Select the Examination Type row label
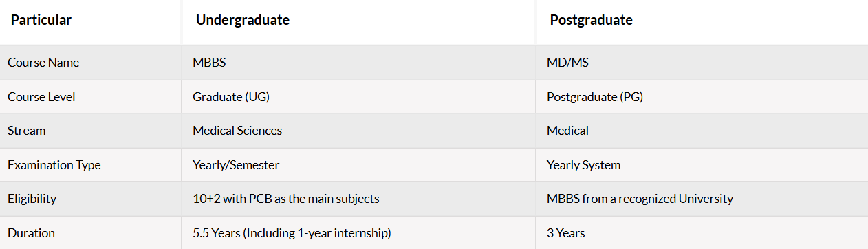Screen dimensions: 868x249 (54, 165)
